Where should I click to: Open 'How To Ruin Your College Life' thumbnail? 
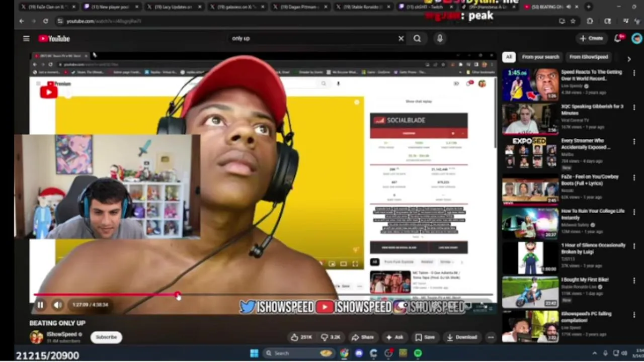click(530, 222)
